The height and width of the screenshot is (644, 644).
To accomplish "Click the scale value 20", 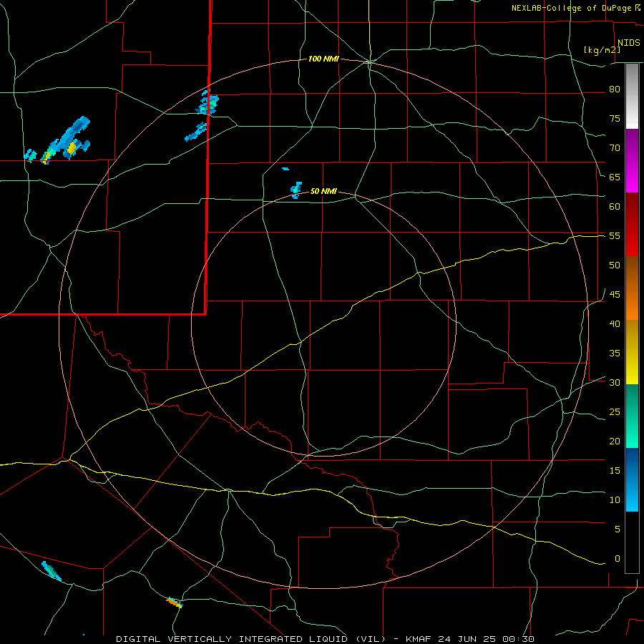I will click(x=615, y=441).
